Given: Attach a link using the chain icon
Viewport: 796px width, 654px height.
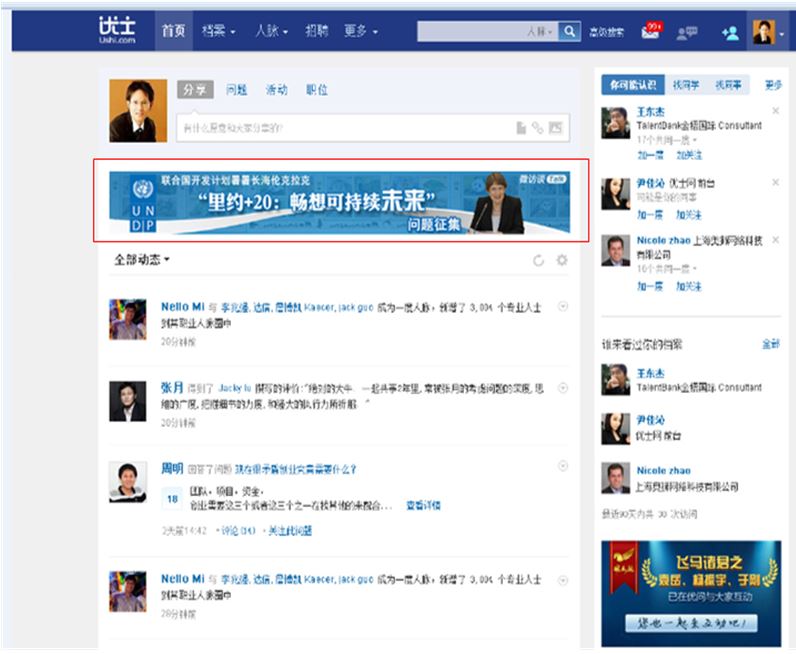Looking at the screenshot, I should click(x=538, y=128).
